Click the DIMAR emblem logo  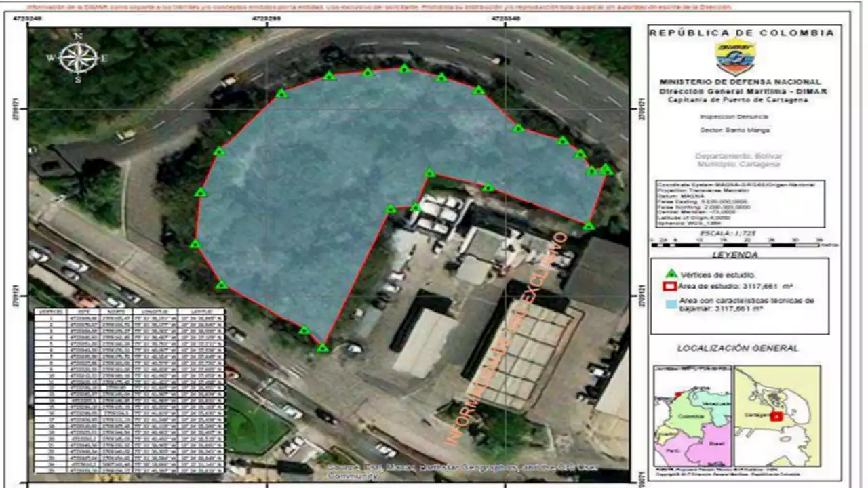(735, 58)
